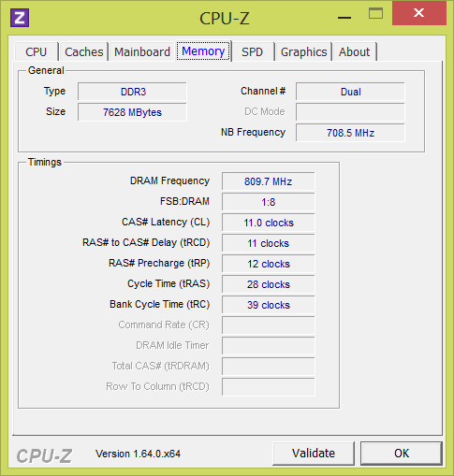
Task: Go to the Mainboard tab
Action: coord(142,51)
